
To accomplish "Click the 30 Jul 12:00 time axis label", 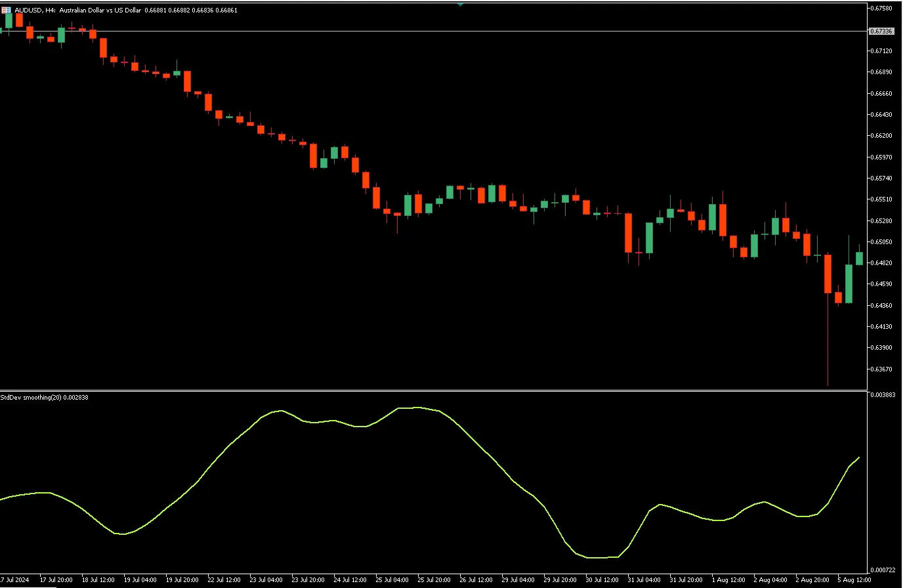I will point(602,580).
